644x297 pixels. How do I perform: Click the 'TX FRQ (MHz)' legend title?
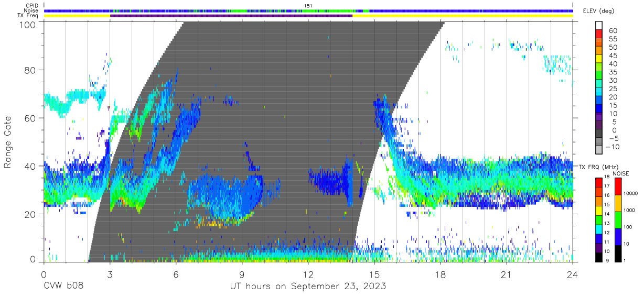pyautogui.click(x=598, y=167)
